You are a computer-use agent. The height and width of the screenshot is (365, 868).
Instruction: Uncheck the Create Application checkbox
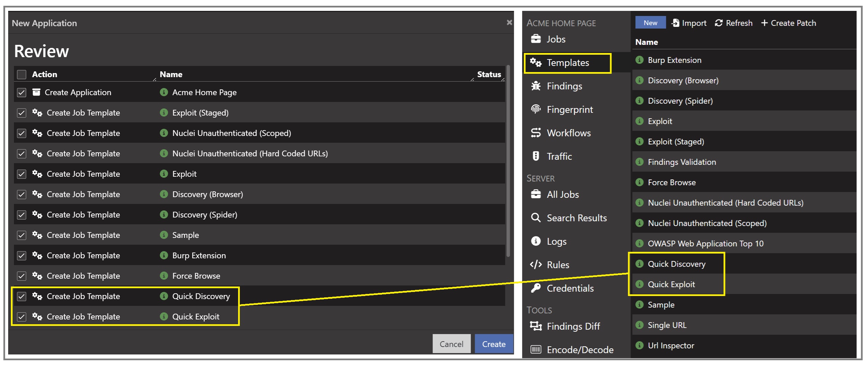pos(22,92)
